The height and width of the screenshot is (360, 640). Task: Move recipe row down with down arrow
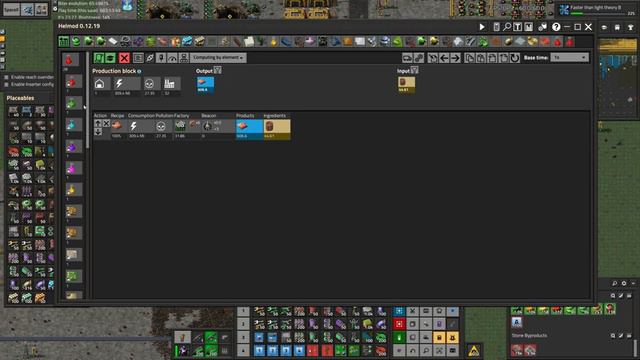click(x=98, y=131)
